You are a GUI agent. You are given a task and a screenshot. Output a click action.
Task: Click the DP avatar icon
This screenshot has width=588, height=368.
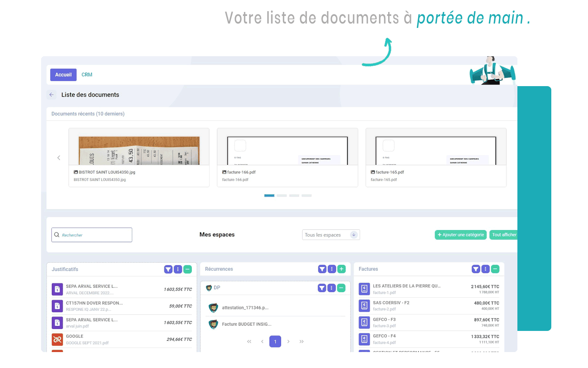pos(209,288)
